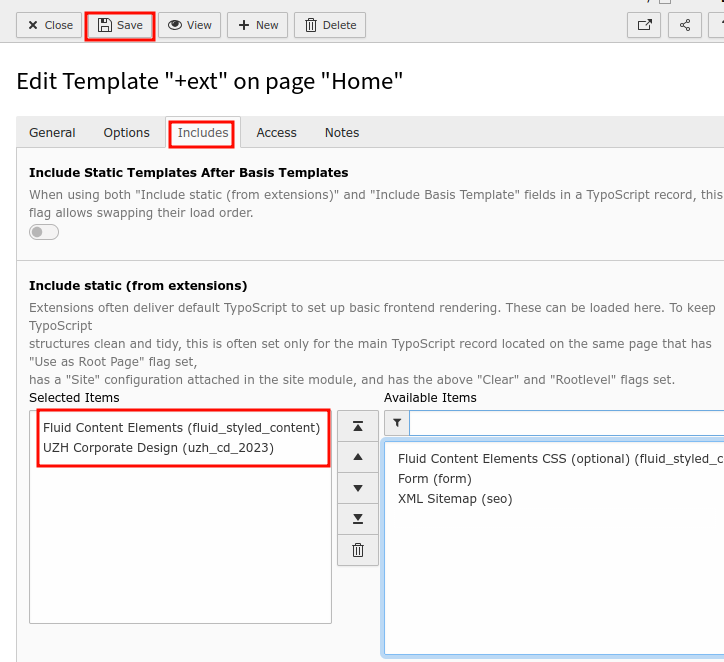Switch to the Options tab
The width and height of the screenshot is (724, 662).
127,132
